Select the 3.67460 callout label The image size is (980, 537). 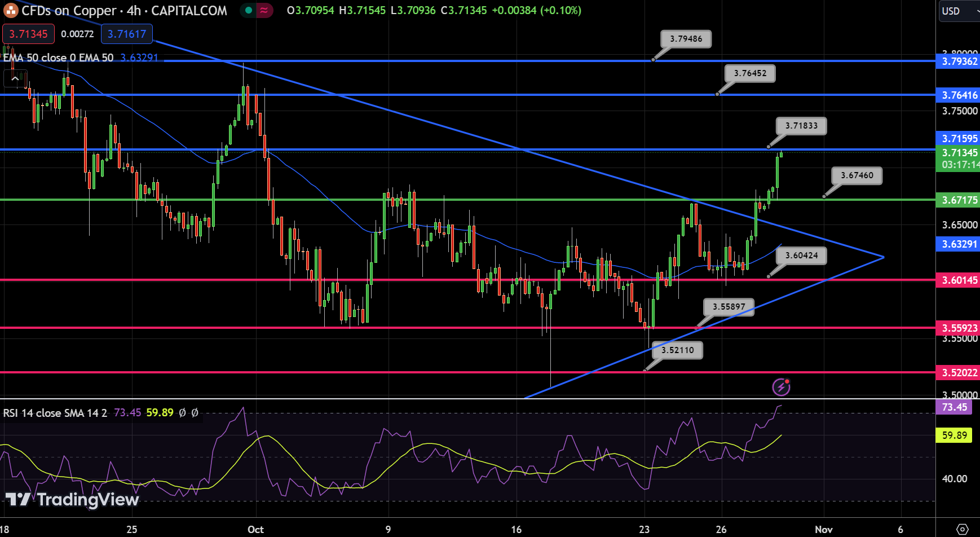[x=857, y=175]
